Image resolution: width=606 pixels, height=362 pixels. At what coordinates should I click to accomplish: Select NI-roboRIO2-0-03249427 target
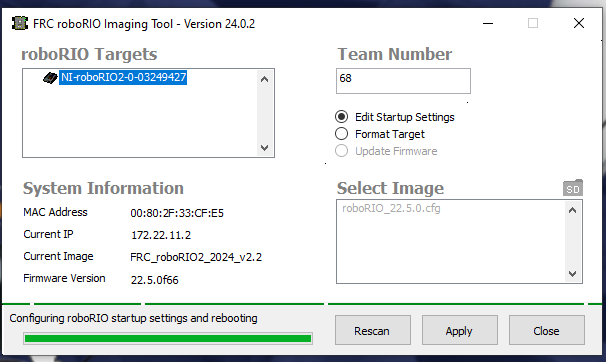[x=123, y=77]
